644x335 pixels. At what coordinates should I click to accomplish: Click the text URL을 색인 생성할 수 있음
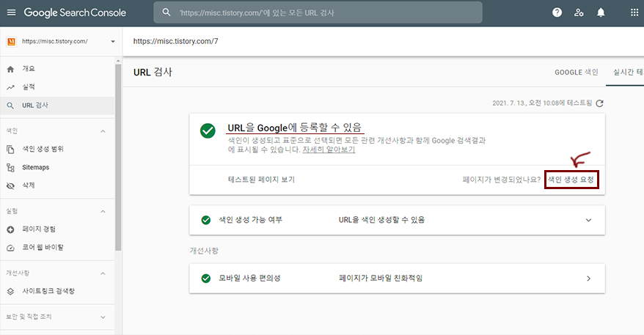(381, 220)
